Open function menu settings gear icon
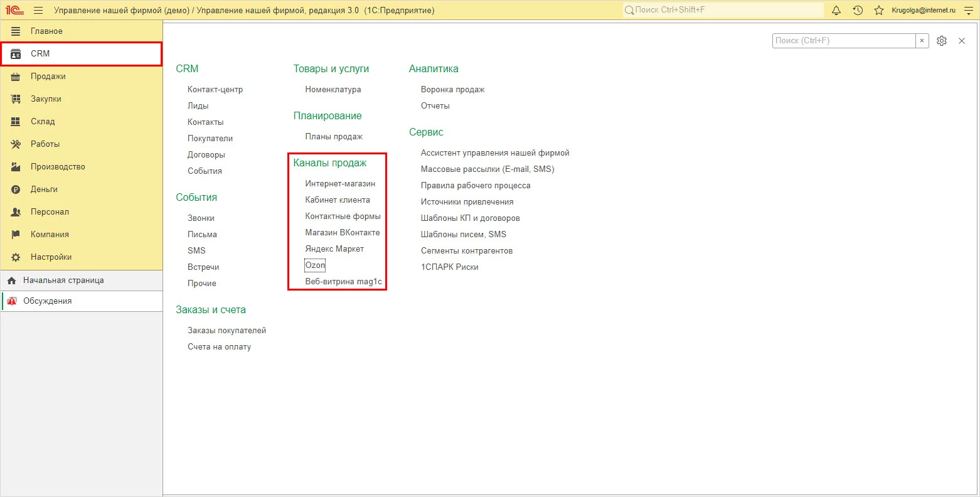 click(942, 41)
